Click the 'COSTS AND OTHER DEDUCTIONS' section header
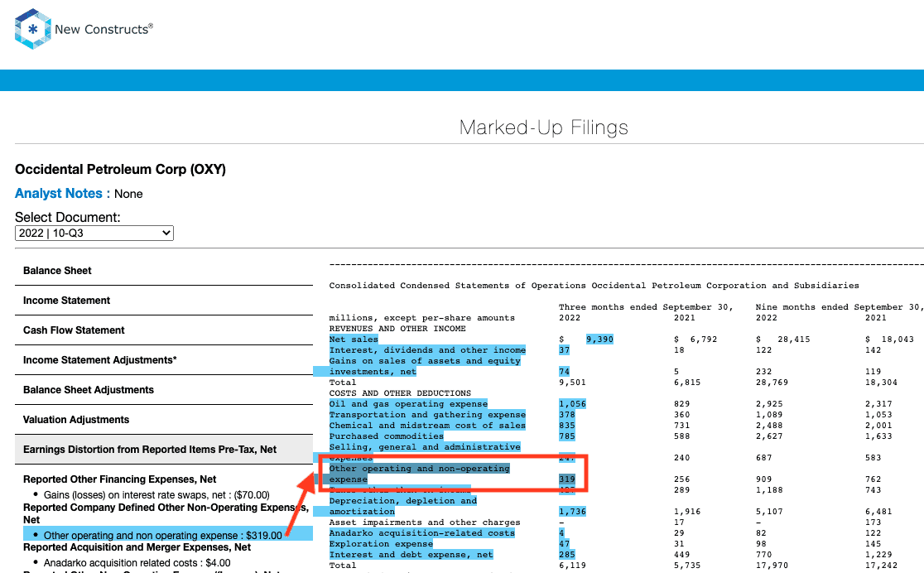 pos(400,393)
